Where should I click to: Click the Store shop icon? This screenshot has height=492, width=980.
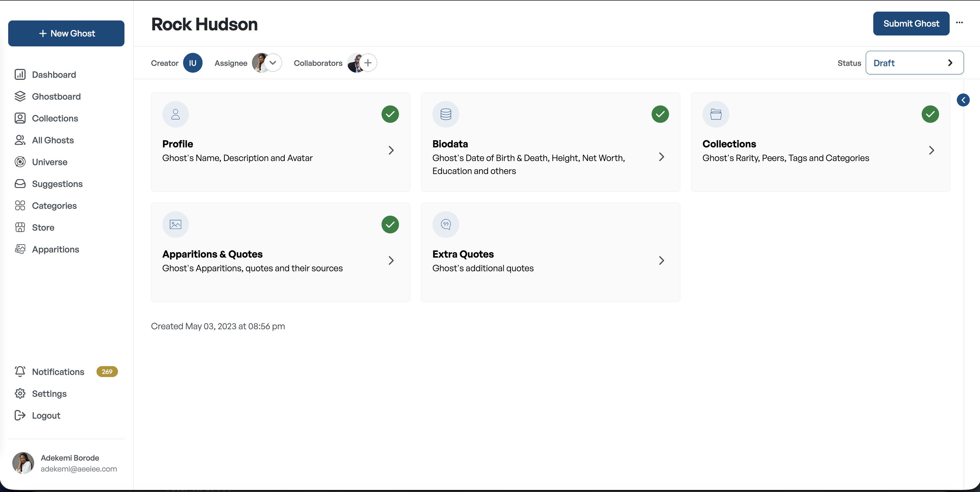[20, 227]
